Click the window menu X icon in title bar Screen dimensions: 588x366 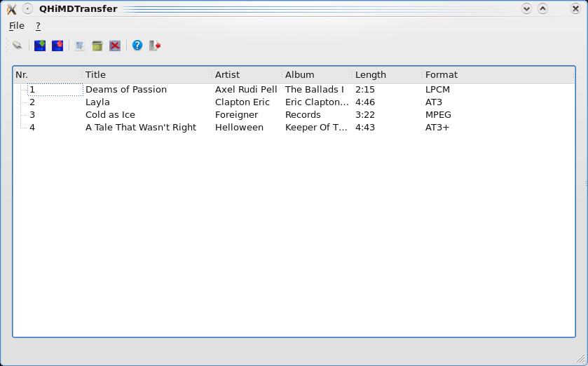(12, 9)
